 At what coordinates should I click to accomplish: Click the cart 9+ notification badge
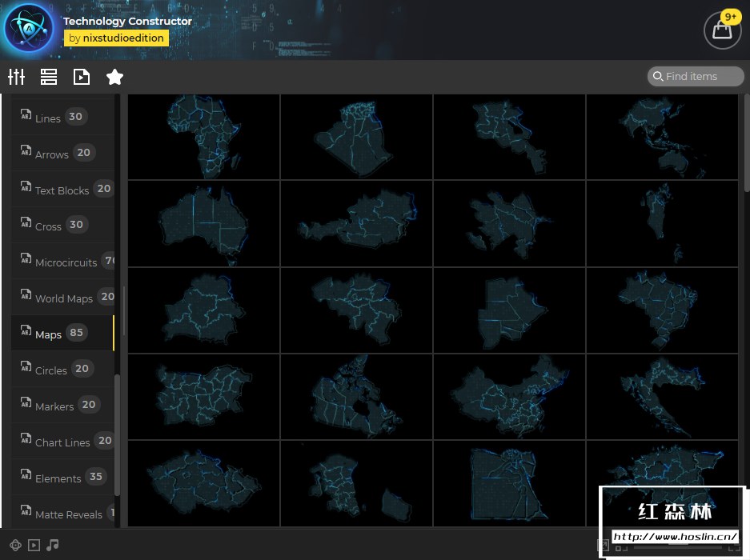click(730, 17)
